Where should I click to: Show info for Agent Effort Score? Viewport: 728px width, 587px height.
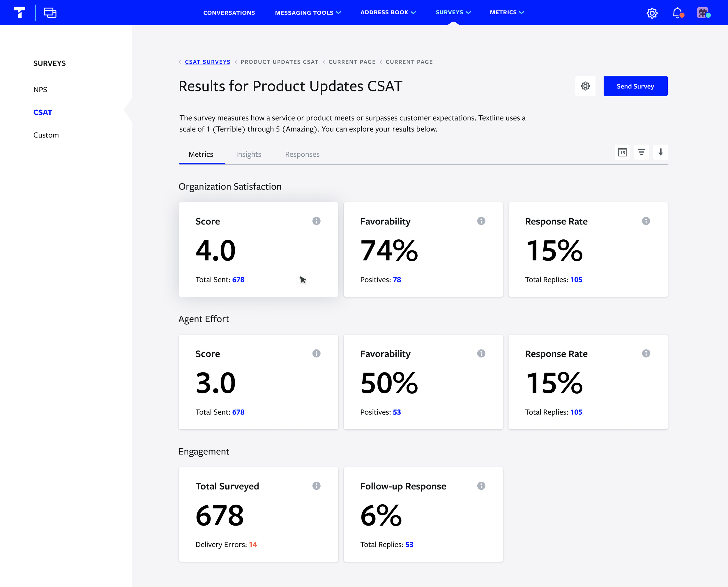tap(316, 353)
